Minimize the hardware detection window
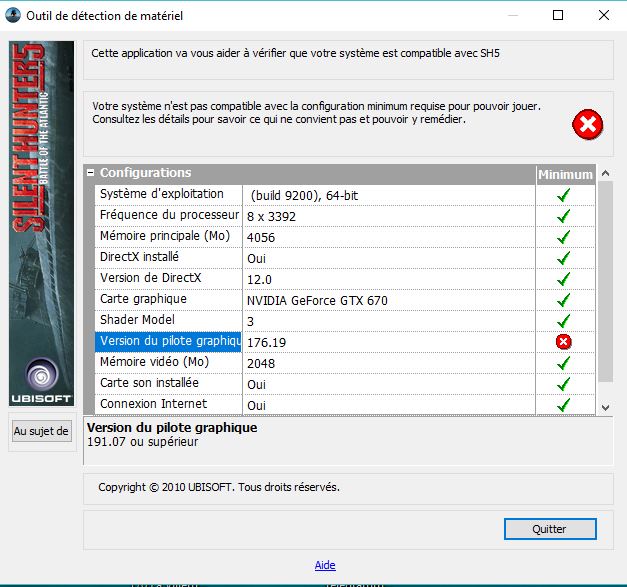 (513, 15)
